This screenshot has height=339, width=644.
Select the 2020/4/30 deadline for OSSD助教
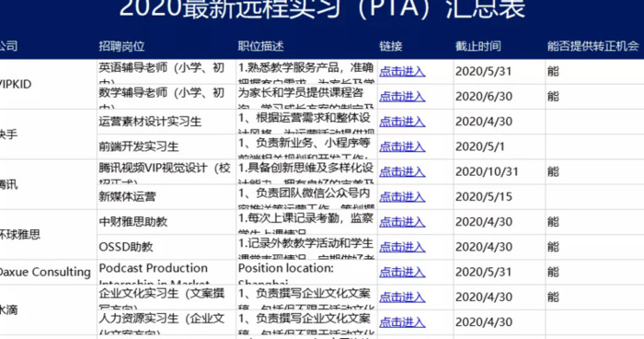click(500, 248)
